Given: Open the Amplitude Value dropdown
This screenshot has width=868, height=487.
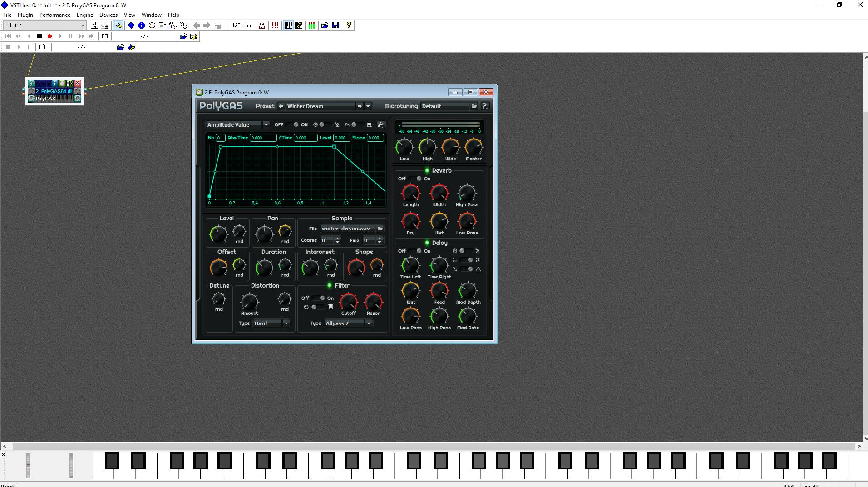Looking at the screenshot, I should (x=266, y=124).
